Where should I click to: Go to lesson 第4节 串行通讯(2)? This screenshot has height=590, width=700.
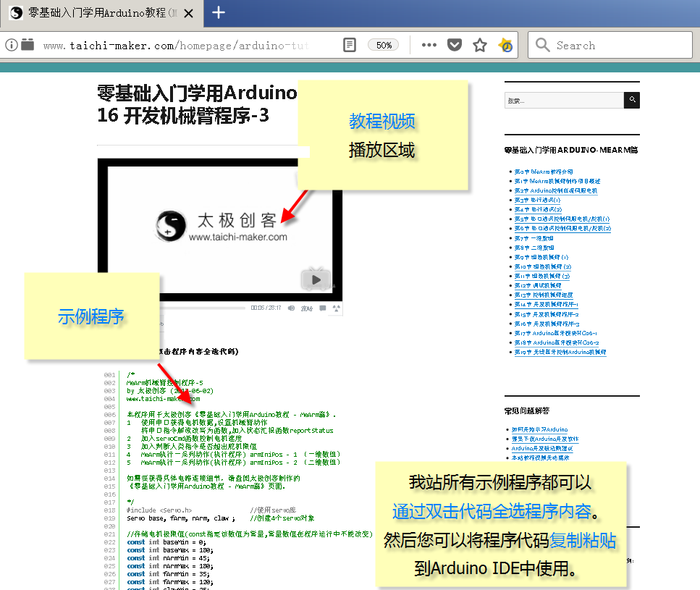pyautogui.click(x=538, y=209)
